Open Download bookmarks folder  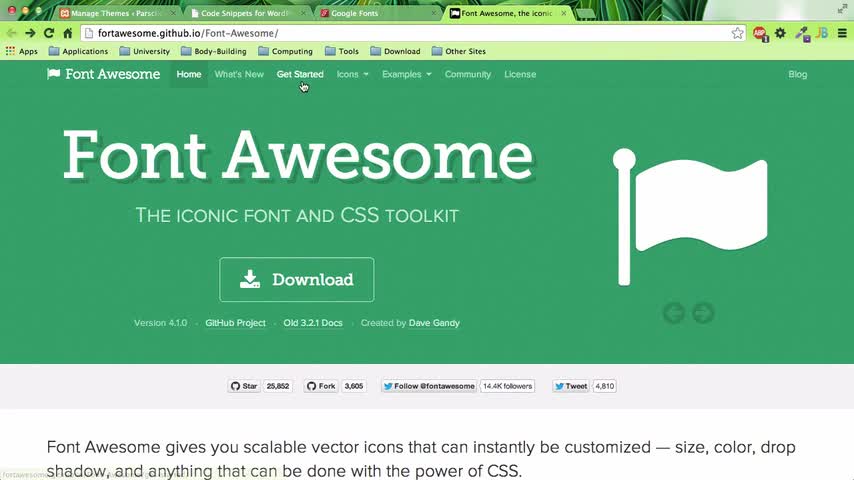(395, 51)
